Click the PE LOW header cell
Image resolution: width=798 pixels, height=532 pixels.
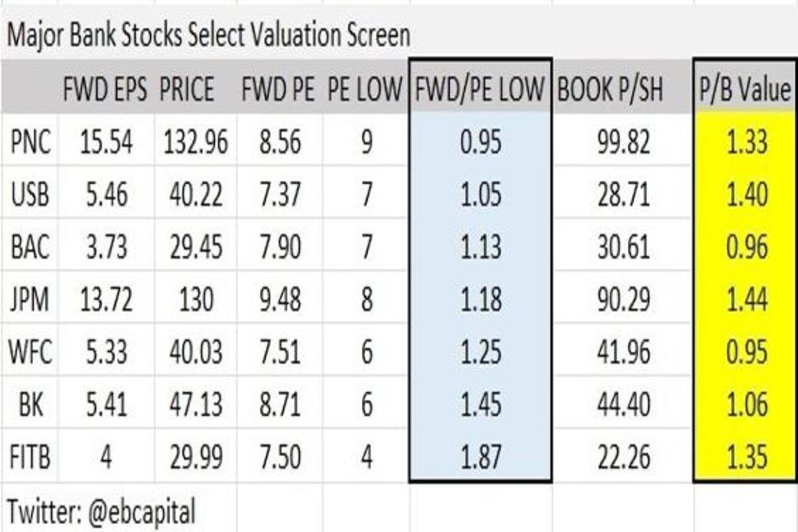(x=365, y=90)
